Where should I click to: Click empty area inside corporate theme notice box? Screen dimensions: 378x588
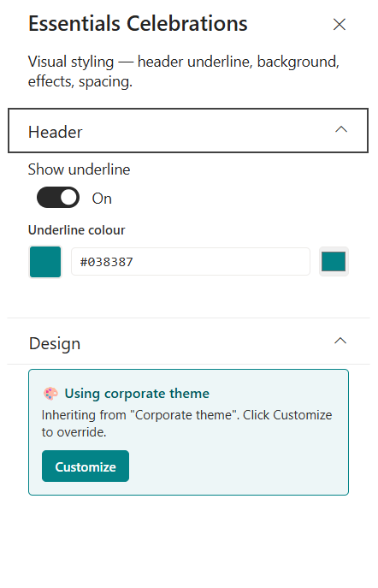pyautogui.click(x=239, y=466)
